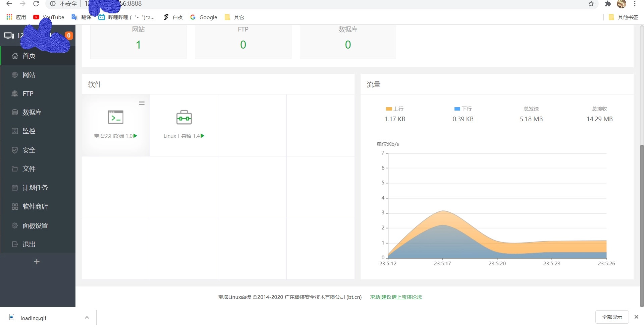Open the 哔哩哔哩 bookmark

pyautogui.click(x=126, y=17)
